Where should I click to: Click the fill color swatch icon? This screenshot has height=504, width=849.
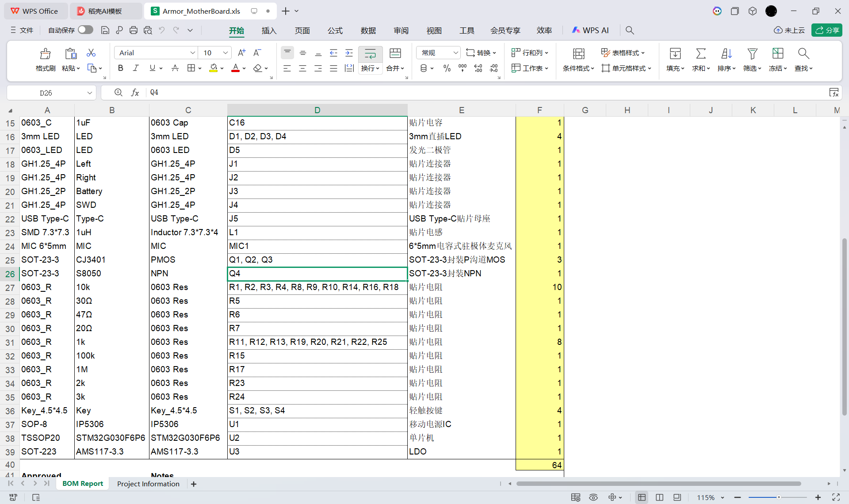click(x=214, y=68)
